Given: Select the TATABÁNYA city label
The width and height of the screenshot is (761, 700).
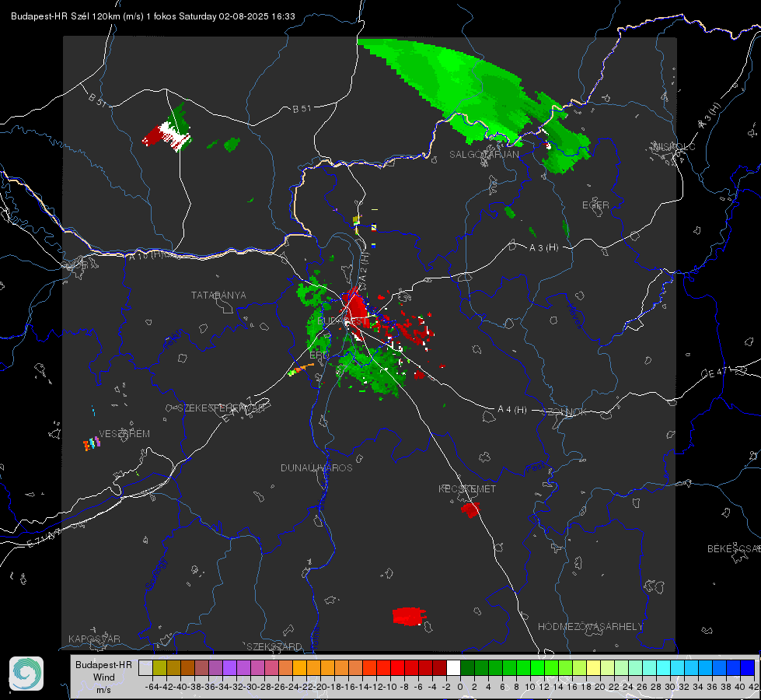Looking at the screenshot, I should point(218,296).
